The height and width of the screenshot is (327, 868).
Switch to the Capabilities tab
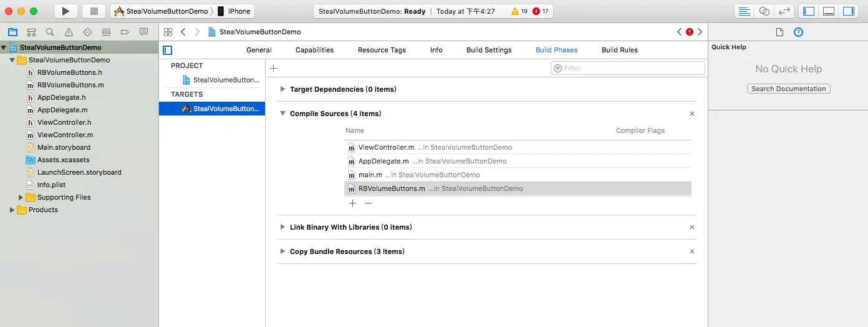314,50
